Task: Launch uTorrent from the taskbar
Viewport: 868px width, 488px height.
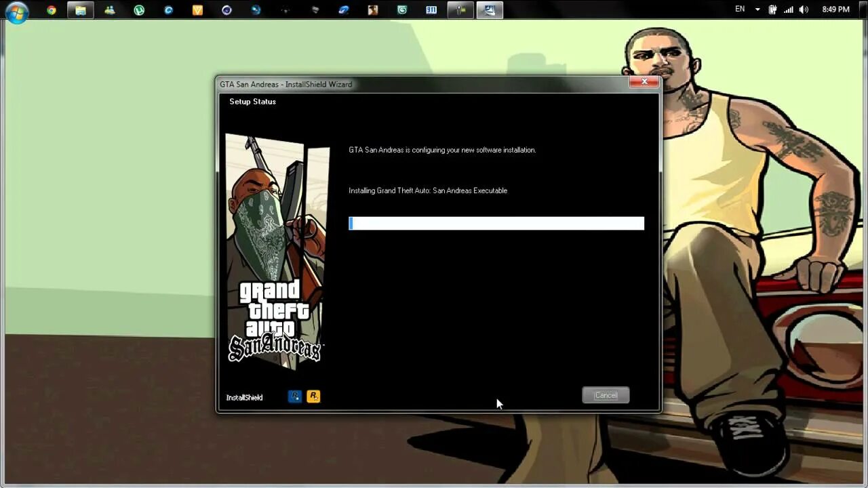Action: click(139, 9)
